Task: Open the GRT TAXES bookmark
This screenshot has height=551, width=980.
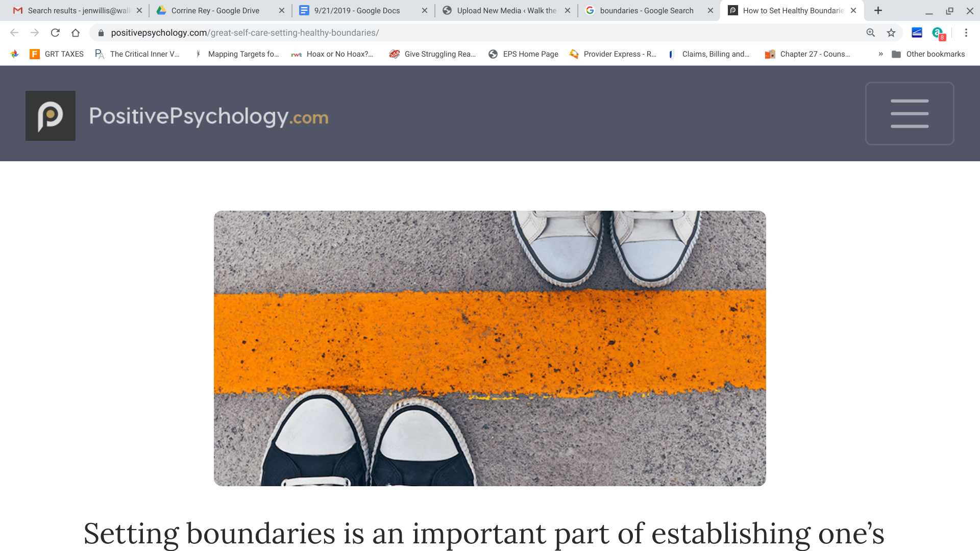Action: click(57, 54)
